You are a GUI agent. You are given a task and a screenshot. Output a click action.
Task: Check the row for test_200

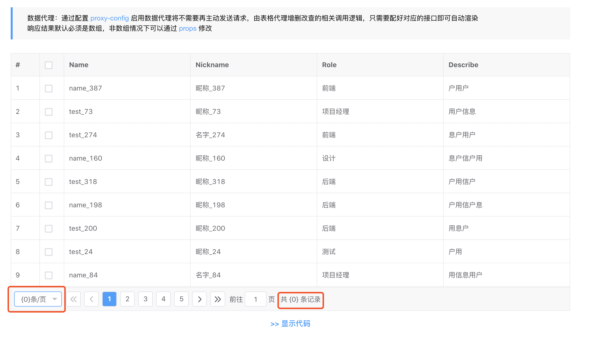click(49, 228)
